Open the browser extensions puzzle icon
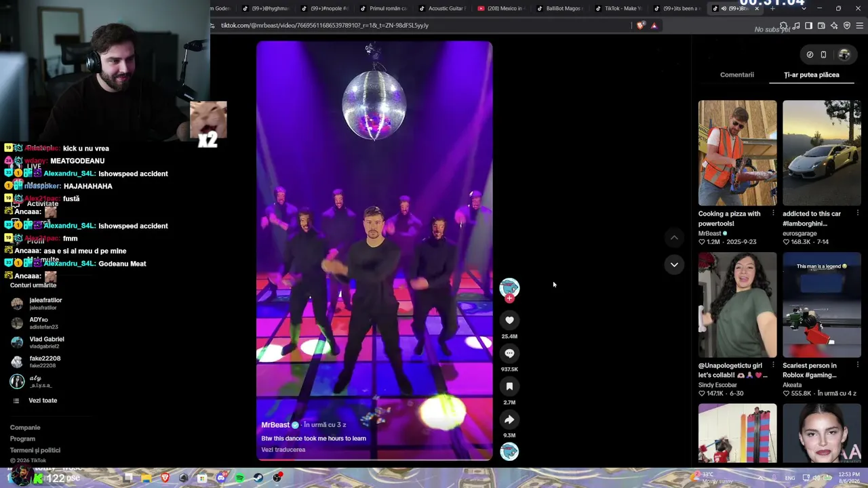 tap(783, 26)
